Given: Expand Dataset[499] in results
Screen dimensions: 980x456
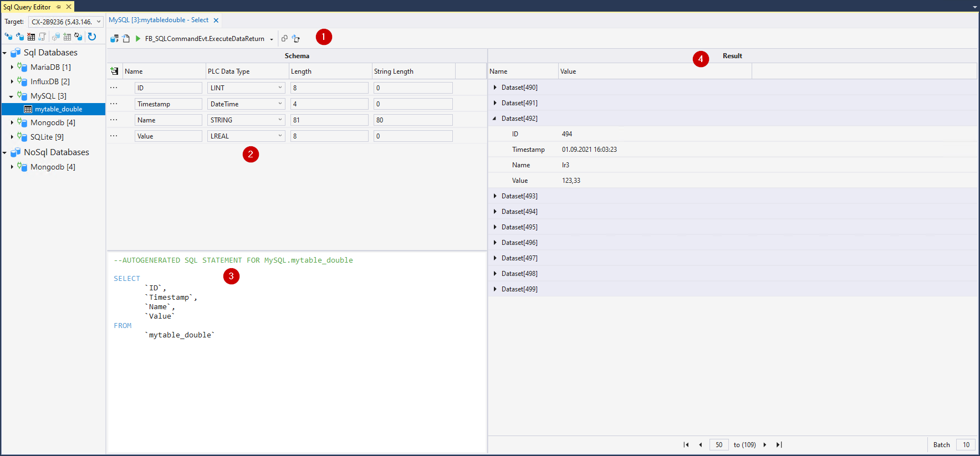Looking at the screenshot, I should (x=495, y=289).
